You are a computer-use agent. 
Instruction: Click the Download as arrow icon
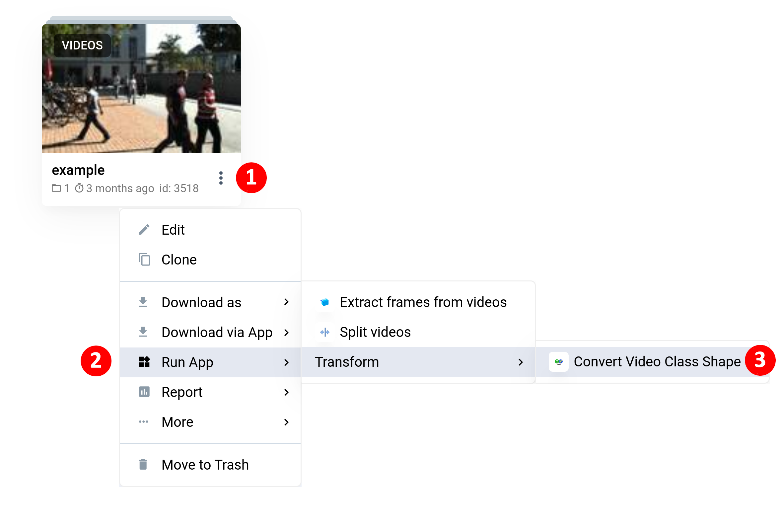pyautogui.click(x=143, y=302)
